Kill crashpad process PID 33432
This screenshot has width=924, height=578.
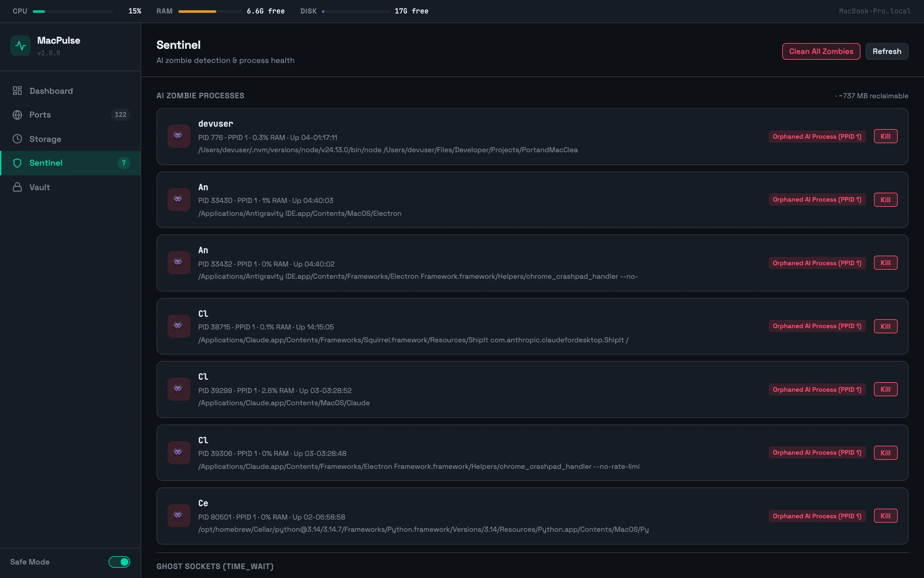pos(886,263)
